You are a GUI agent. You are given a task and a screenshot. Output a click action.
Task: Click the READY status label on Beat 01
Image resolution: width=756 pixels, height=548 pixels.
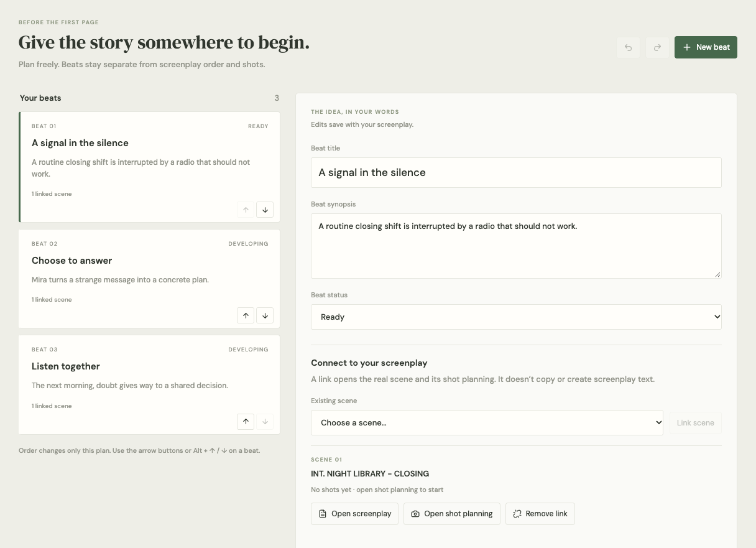click(258, 126)
